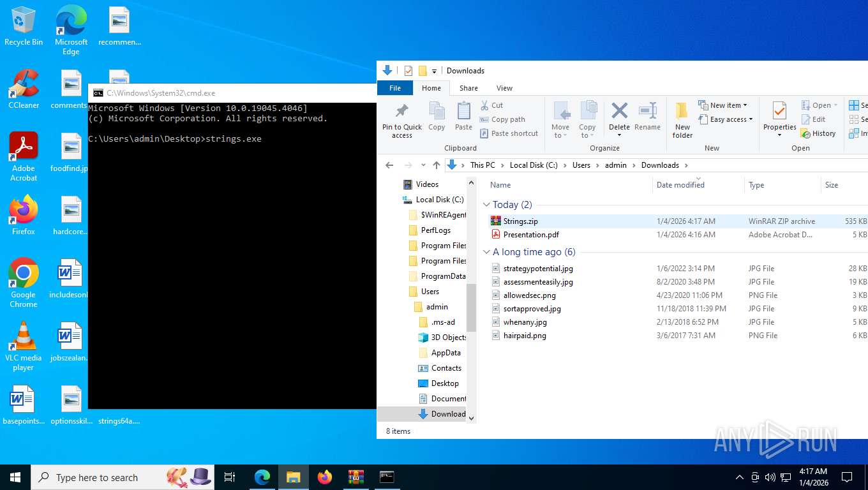Open Copy to dropdown
This screenshot has height=490, width=868.
tap(587, 131)
